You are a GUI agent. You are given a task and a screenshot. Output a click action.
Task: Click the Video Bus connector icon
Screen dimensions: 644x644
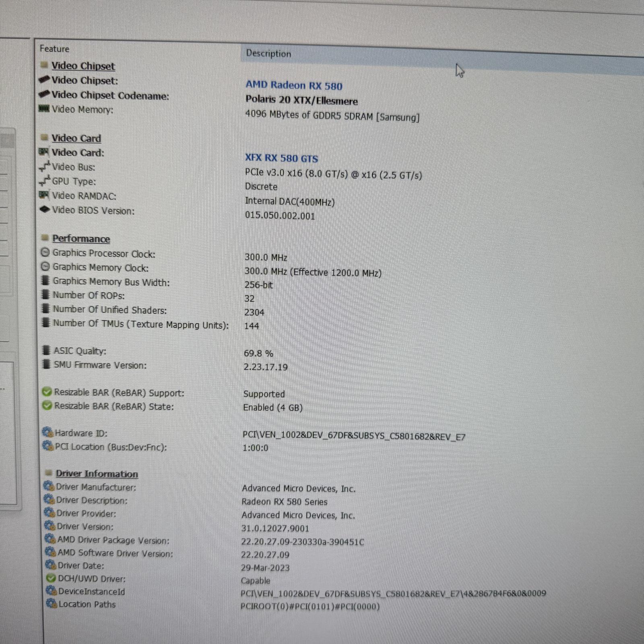click(x=45, y=166)
